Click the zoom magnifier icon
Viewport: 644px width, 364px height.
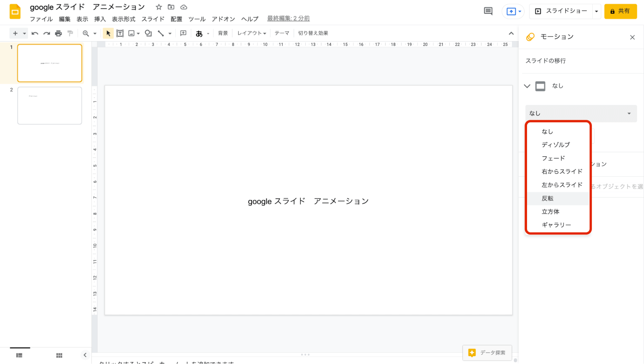[86, 33]
